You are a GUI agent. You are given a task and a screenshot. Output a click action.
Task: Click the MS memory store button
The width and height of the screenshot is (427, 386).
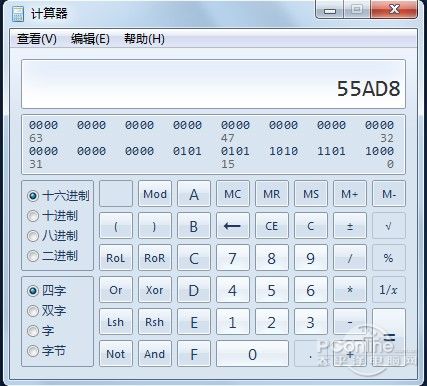[311, 194]
